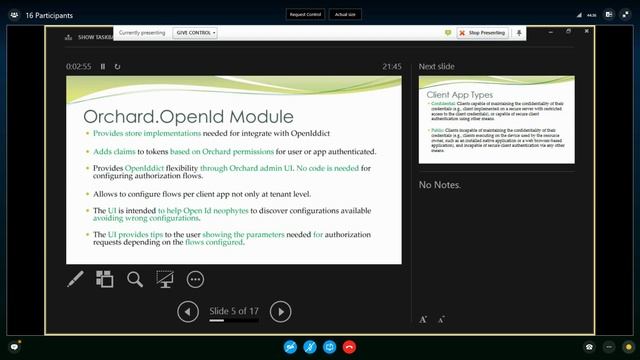
Task: Toggle the video camera button
Action: pos(290,347)
